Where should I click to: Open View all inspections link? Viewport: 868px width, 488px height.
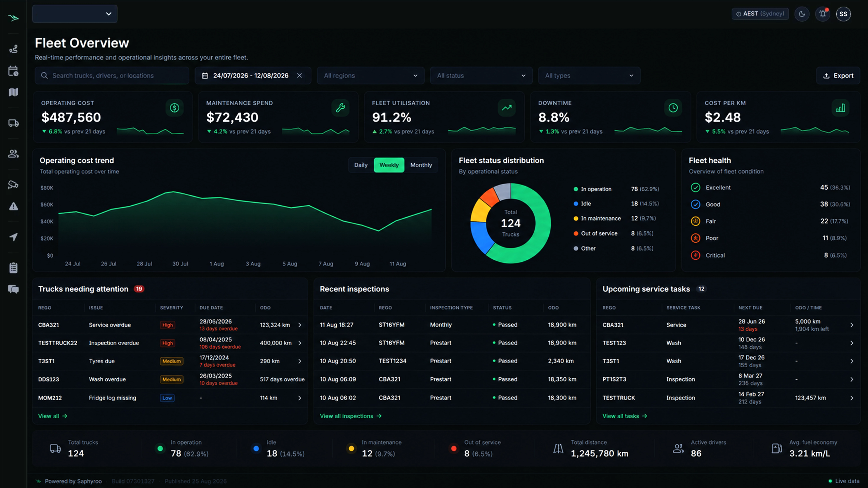point(351,416)
